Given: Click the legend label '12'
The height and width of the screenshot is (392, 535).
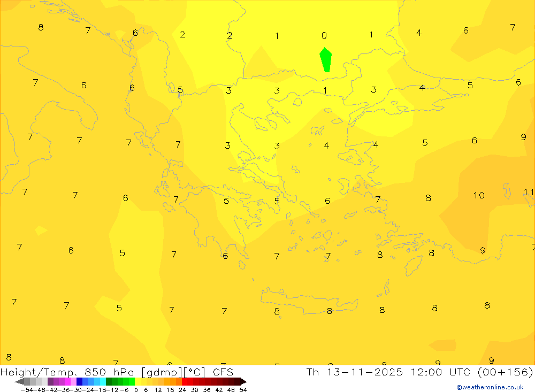Looking at the screenshot, I should click(158, 390).
